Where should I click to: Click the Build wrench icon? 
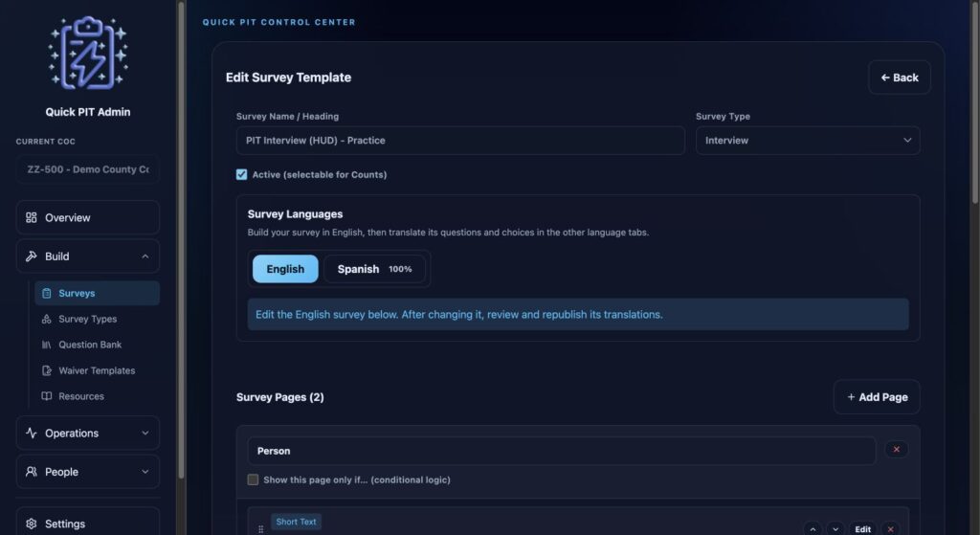pos(32,256)
